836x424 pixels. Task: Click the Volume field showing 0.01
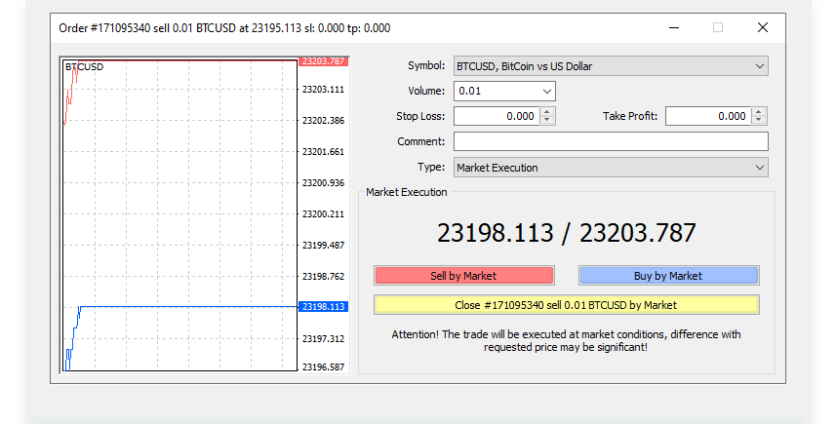495,92
